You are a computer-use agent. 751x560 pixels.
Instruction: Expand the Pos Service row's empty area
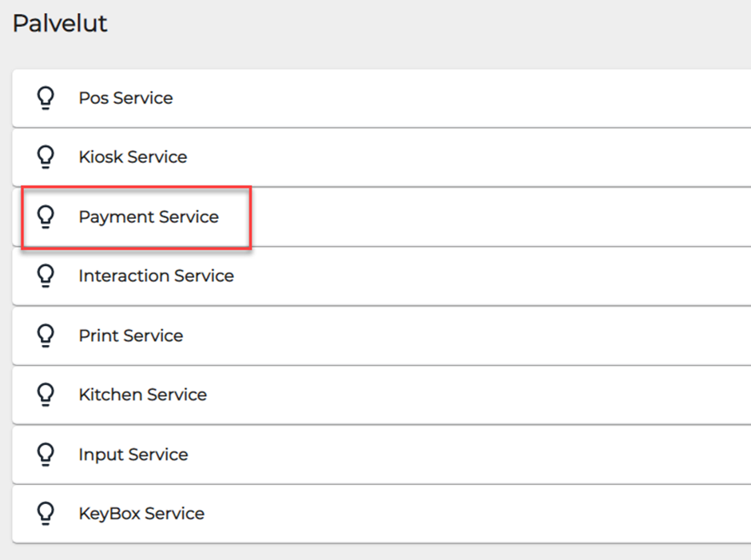tap(479, 98)
